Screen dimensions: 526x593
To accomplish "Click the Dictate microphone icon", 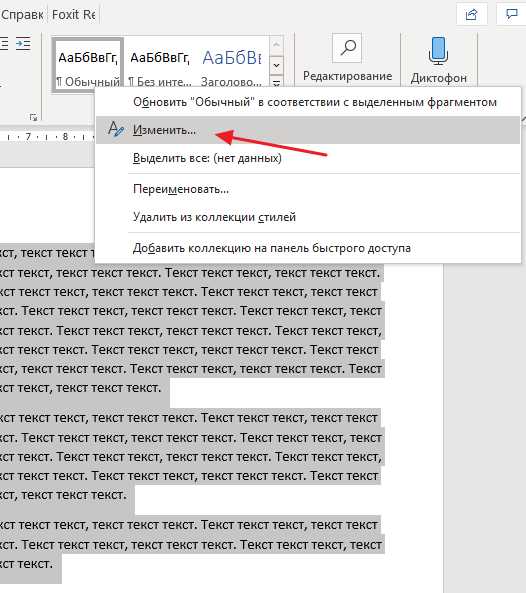I will [x=438, y=51].
